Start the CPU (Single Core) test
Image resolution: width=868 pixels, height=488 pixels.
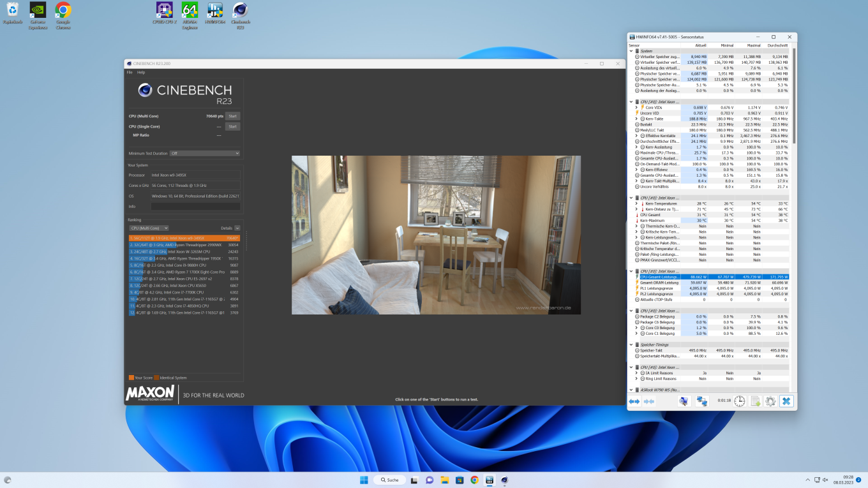pyautogui.click(x=232, y=126)
